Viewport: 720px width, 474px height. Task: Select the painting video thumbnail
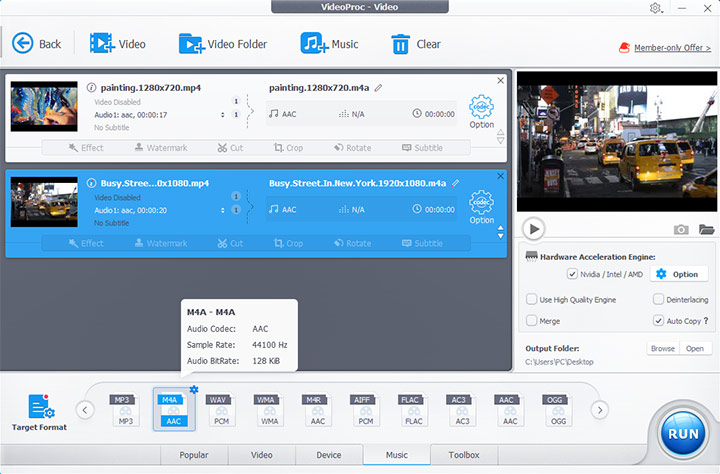point(44,107)
